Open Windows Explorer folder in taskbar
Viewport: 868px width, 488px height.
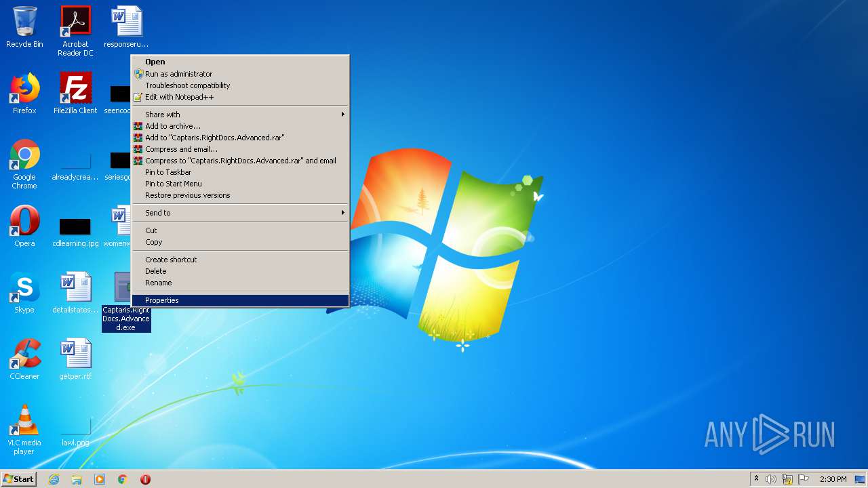(77, 479)
